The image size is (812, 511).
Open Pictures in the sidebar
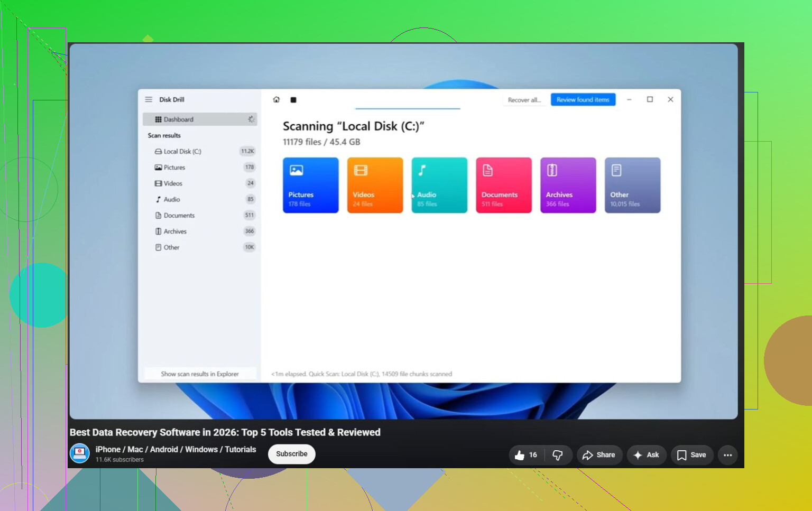pyautogui.click(x=200, y=168)
